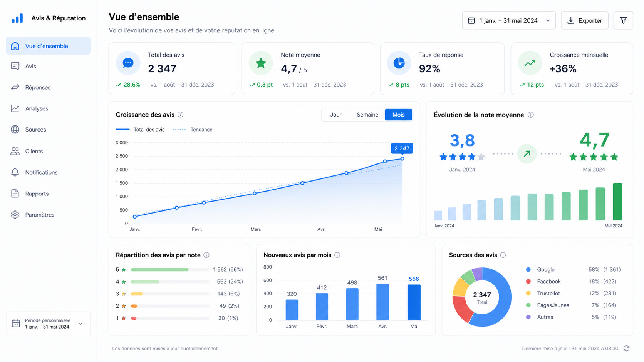Click info icon beside Nouveaux avis par mois

click(x=337, y=255)
